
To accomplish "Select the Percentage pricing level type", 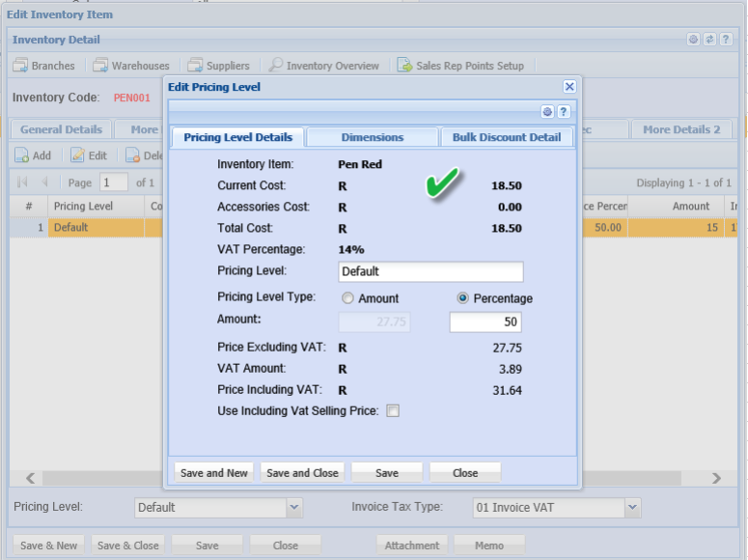I will coord(463,298).
